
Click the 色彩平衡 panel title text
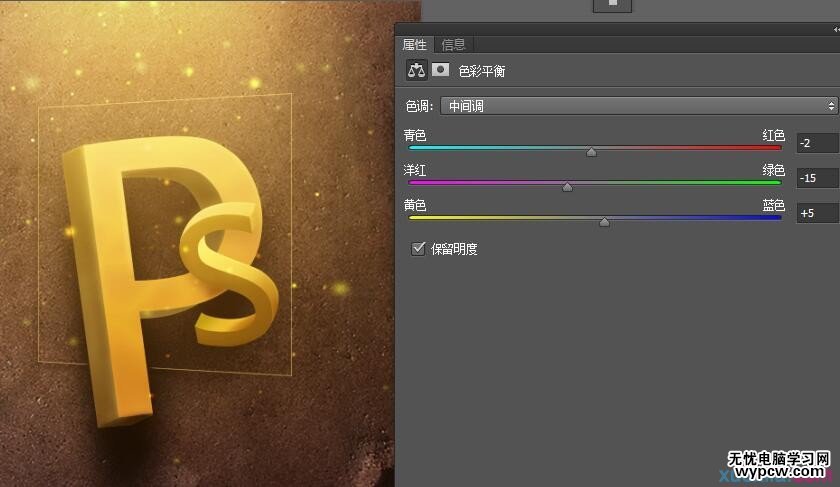[482, 71]
